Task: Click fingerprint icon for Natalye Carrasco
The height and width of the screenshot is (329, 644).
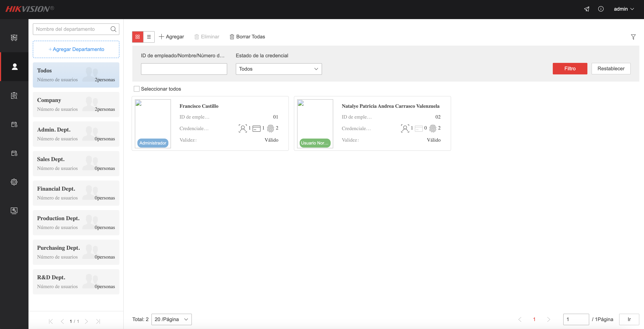Action: 433,128
